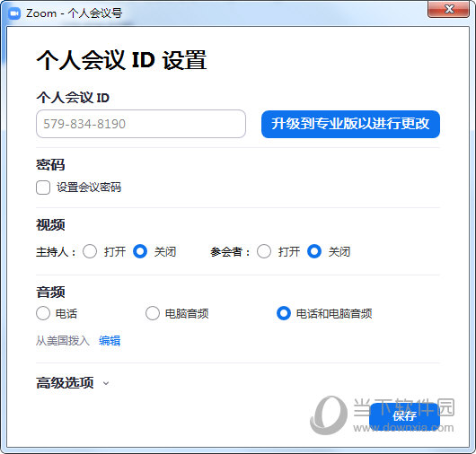Viewport: 476px width, 454px height.
Task: Click the 从美国拨入 text
Action: pos(63,341)
